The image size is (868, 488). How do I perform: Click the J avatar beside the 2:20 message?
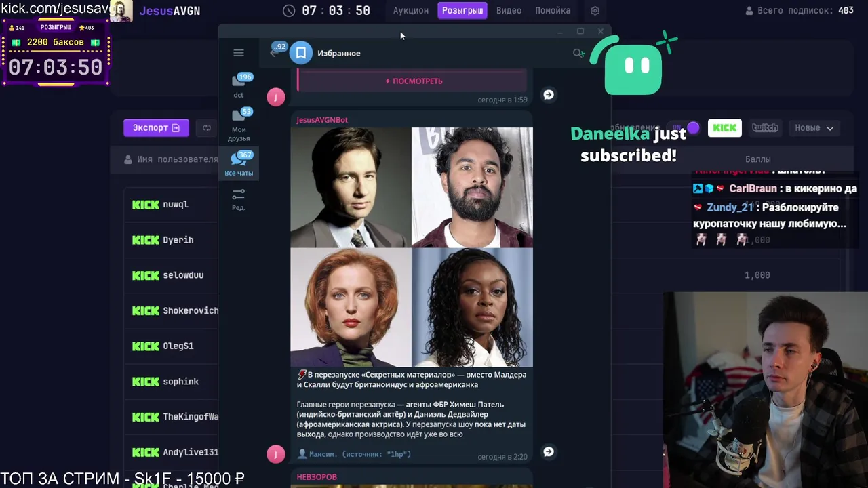pyautogui.click(x=275, y=454)
